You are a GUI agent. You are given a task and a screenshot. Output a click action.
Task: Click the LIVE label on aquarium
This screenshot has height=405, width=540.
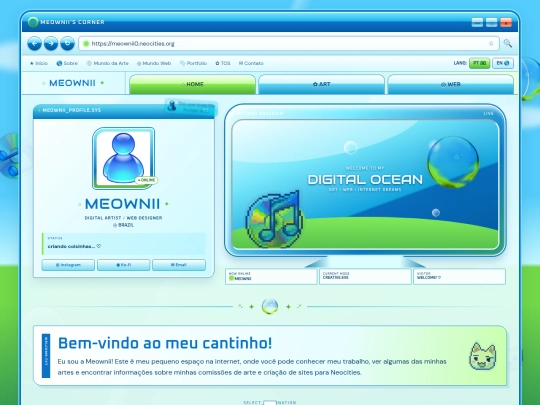(x=488, y=113)
